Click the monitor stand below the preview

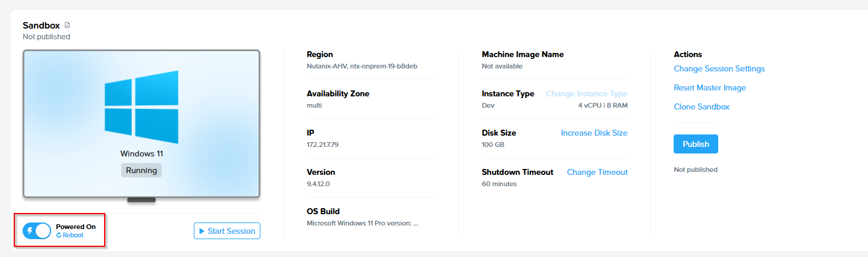click(x=141, y=200)
